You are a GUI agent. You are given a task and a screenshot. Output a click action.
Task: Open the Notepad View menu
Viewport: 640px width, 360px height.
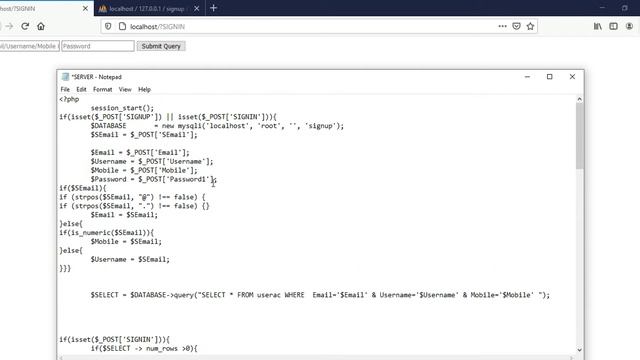(125, 89)
